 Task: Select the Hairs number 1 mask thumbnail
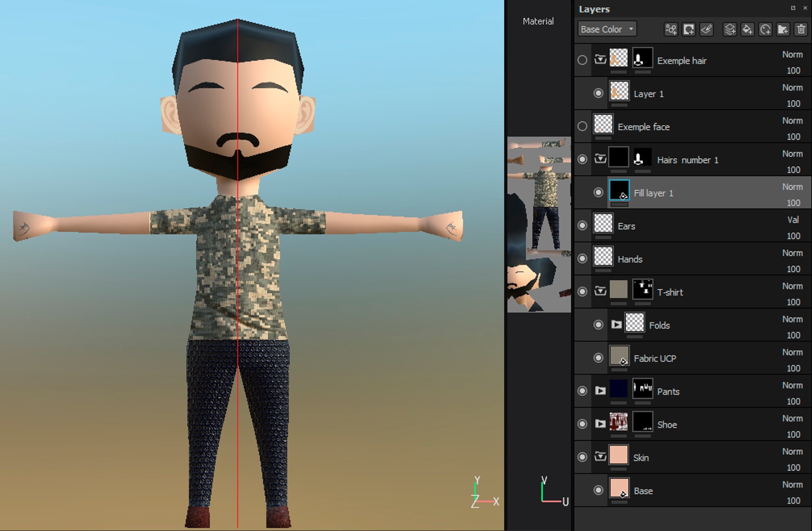(643, 158)
